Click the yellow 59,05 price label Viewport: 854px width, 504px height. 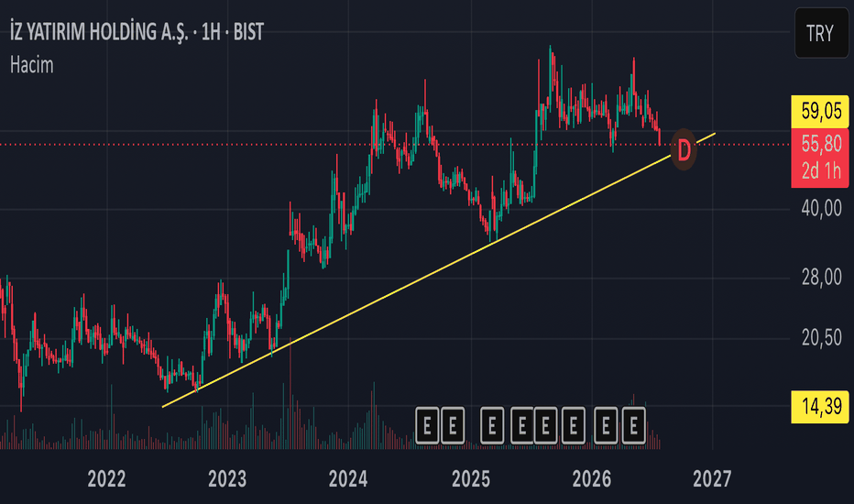(x=820, y=111)
